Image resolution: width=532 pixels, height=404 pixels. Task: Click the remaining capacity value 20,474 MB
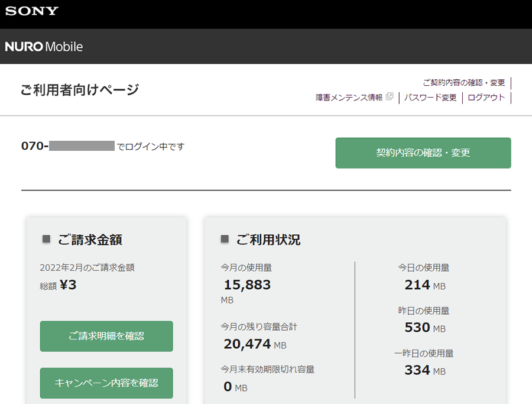click(255, 344)
